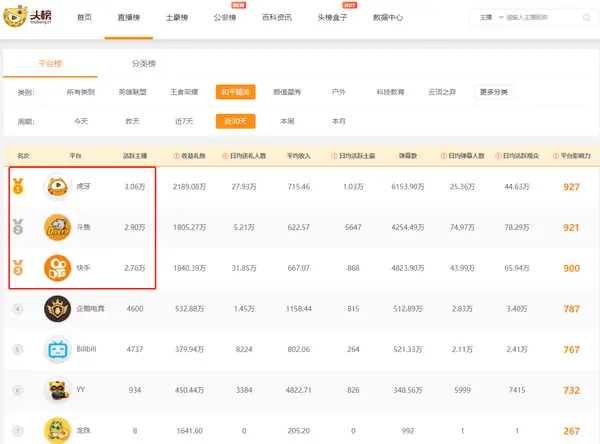Click info icon beside 日均送礼人数 header
This screenshot has width=600, height=444.
click(x=225, y=156)
